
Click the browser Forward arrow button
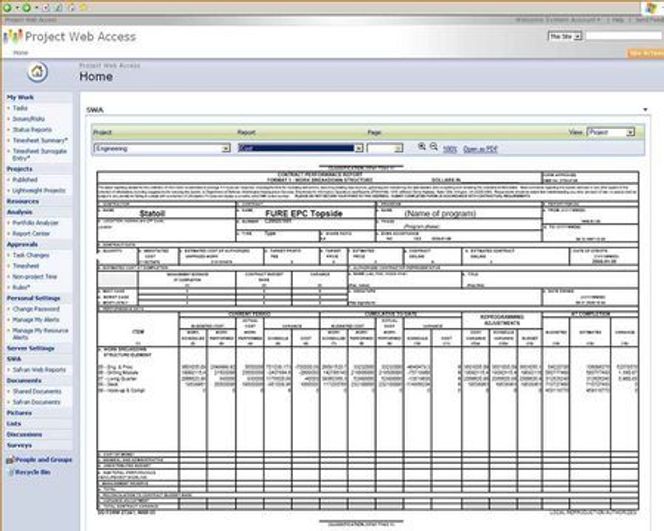pyautogui.click(x=26, y=8)
